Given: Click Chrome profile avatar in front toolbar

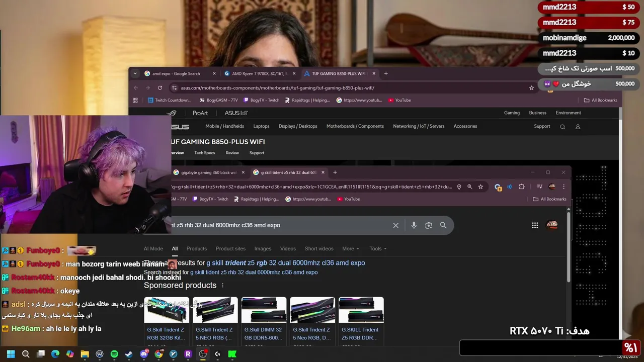Looking at the screenshot, I should 552,187.
